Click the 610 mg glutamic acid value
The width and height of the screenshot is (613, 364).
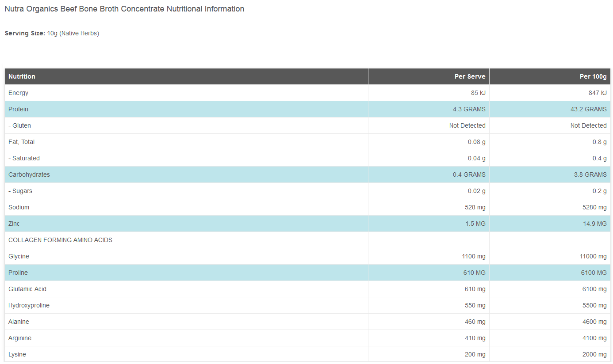coord(475,289)
